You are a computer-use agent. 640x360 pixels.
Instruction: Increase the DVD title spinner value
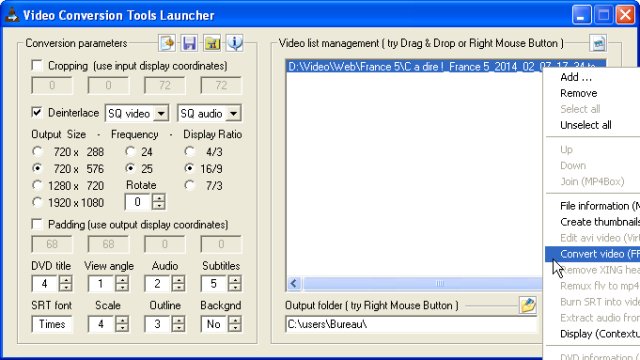point(66,280)
